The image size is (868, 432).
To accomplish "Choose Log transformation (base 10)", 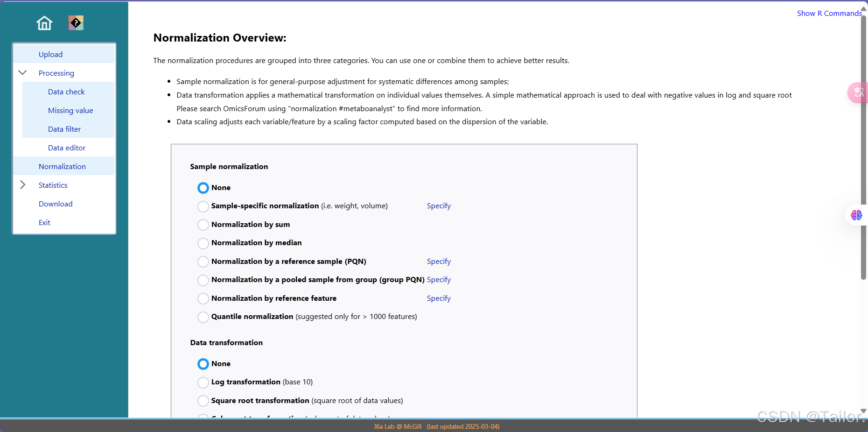I will point(203,382).
